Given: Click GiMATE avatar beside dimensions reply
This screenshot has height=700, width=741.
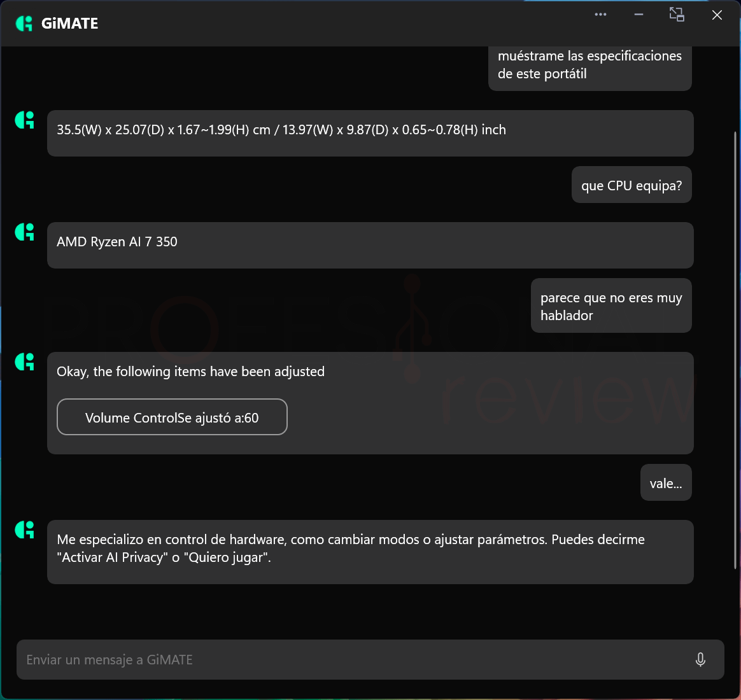Looking at the screenshot, I should [x=25, y=120].
